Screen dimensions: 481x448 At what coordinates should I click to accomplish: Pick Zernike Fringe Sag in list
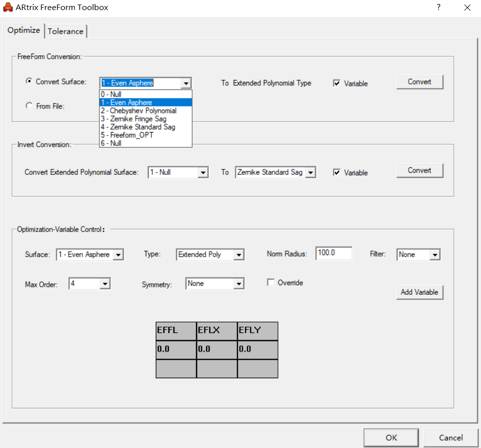pos(134,119)
